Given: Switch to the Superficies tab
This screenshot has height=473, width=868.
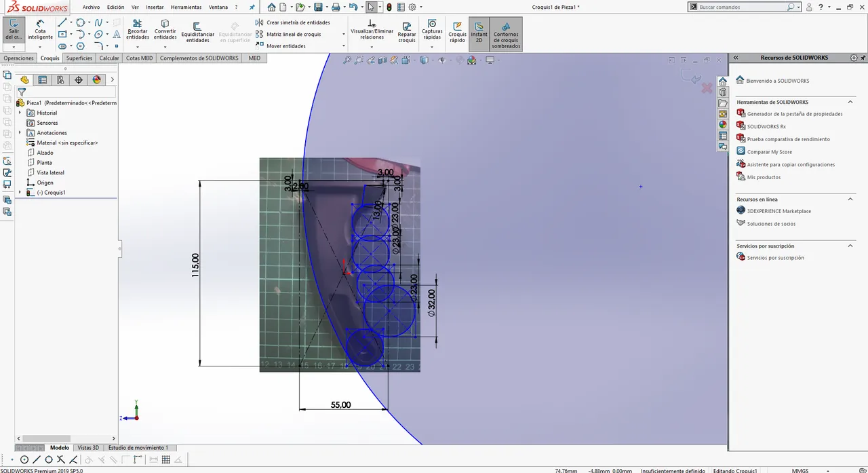Looking at the screenshot, I should [79, 58].
